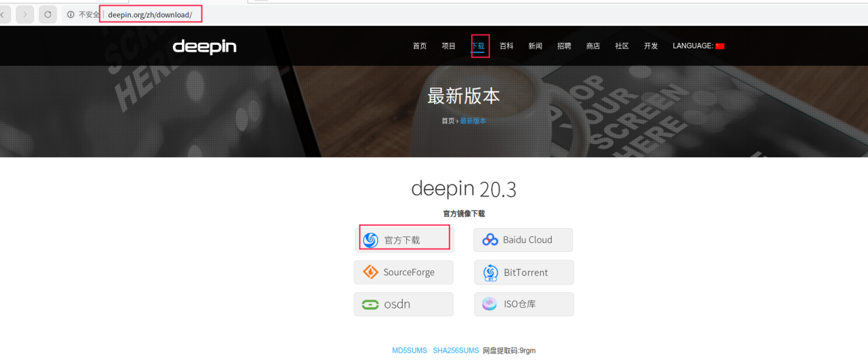Click the browser back arrow
Image resolution: width=868 pixels, height=363 pixels.
point(3,14)
